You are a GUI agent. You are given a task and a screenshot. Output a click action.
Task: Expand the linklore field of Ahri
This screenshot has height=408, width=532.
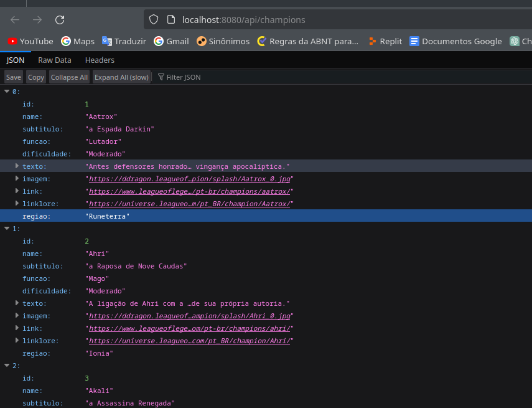pyautogui.click(x=16, y=341)
